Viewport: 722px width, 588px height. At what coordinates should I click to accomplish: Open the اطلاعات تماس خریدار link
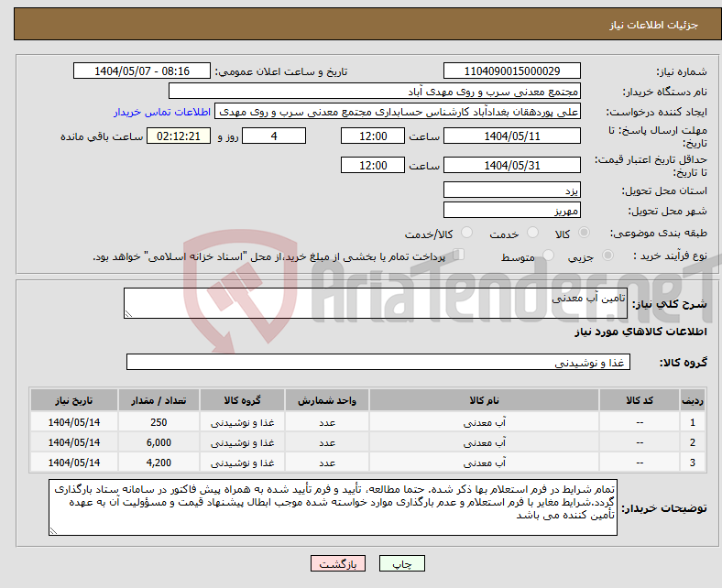[x=162, y=112]
